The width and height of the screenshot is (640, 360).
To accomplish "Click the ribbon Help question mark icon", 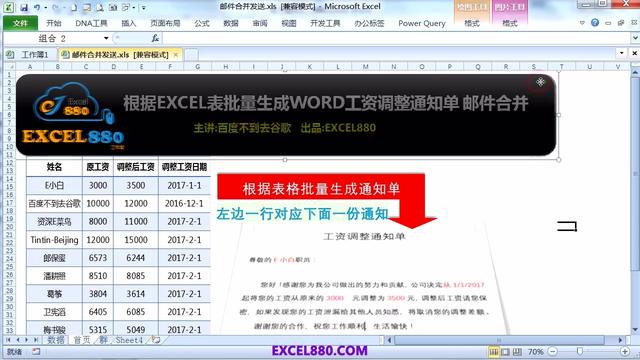I will [595, 23].
